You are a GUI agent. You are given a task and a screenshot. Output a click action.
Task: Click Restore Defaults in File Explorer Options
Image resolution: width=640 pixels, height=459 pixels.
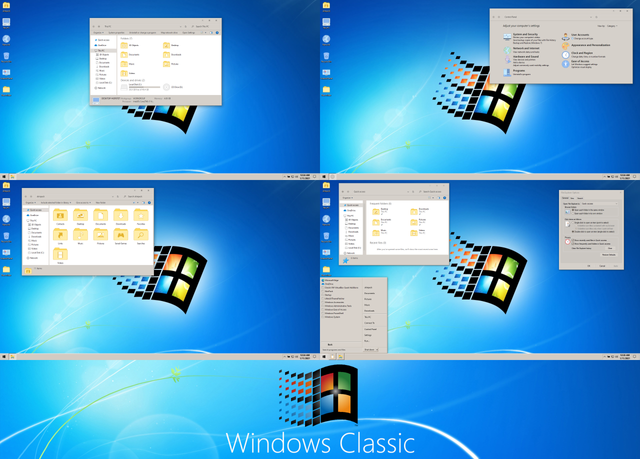pyautogui.click(x=609, y=255)
